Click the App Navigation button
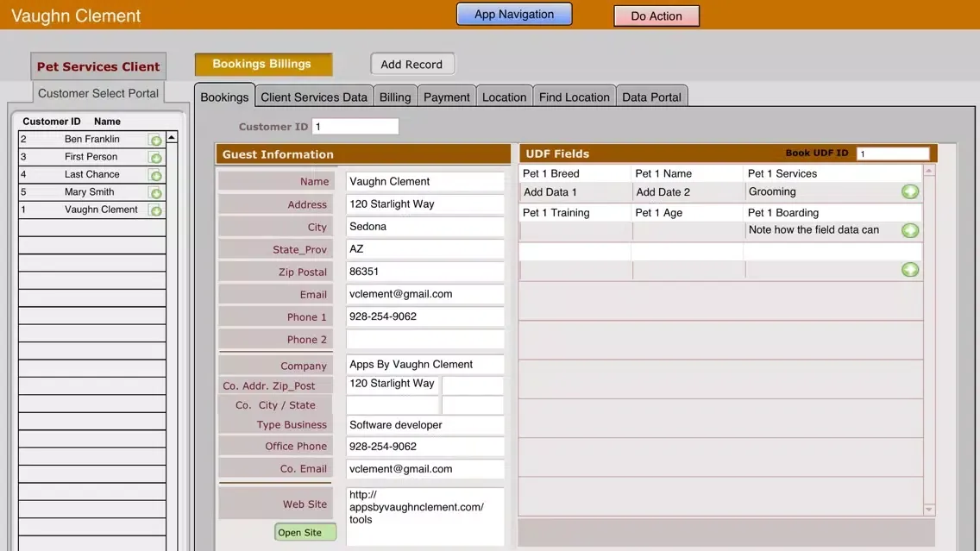 click(x=514, y=15)
